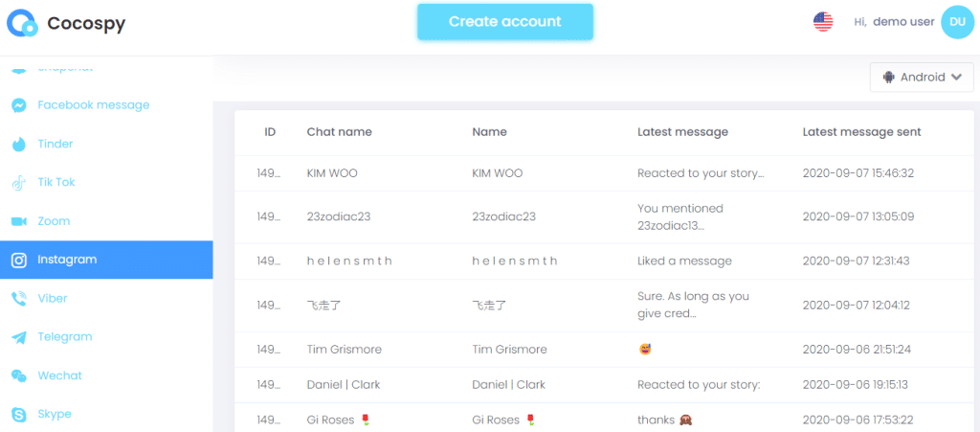
Task: Select Gi Roses chat name cell
Action: pyautogui.click(x=339, y=420)
